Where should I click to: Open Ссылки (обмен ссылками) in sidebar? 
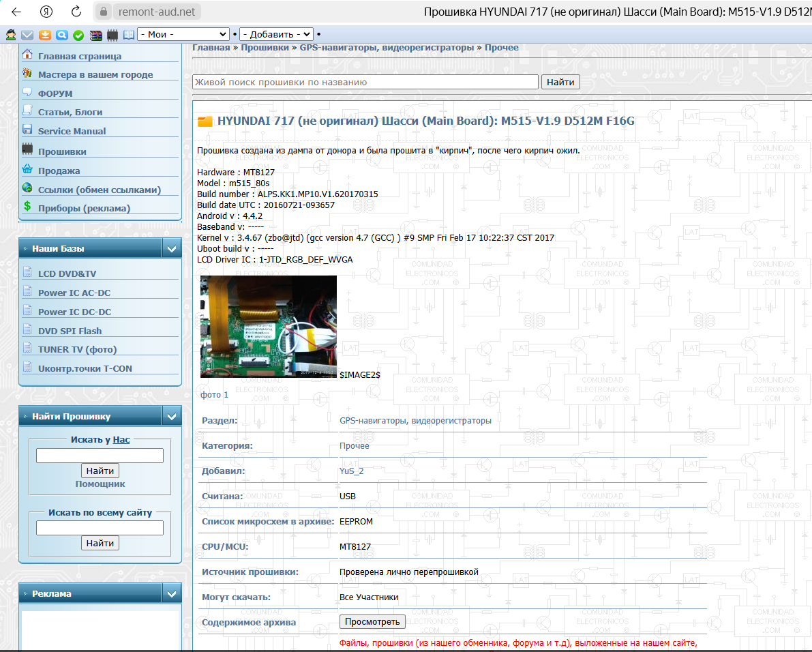pos(100,190)
